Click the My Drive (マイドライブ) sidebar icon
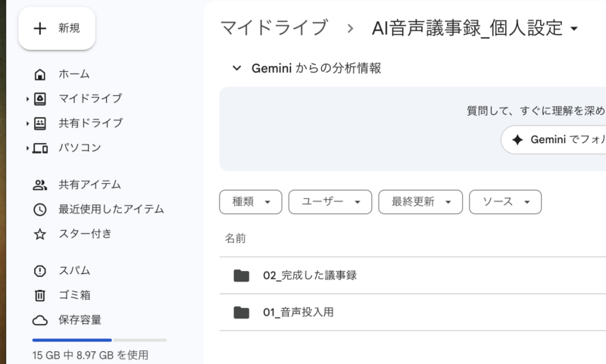Viewport: 606px width, 364px height. tap(40, 98)
